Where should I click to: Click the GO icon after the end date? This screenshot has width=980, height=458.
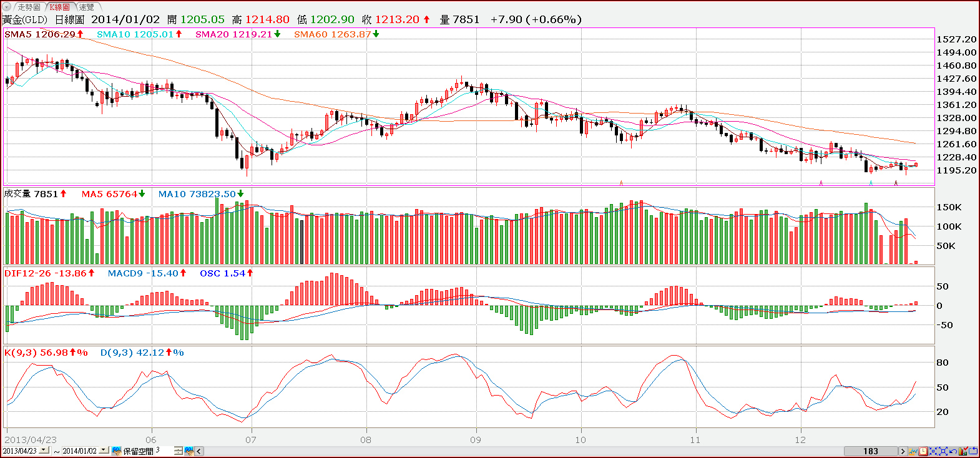(x=116, y=451)
